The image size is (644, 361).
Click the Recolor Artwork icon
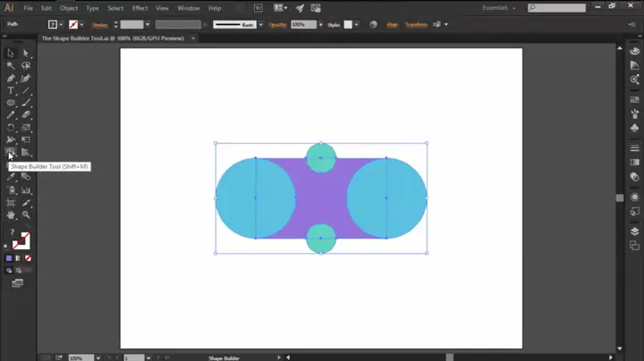pos(373,25)
